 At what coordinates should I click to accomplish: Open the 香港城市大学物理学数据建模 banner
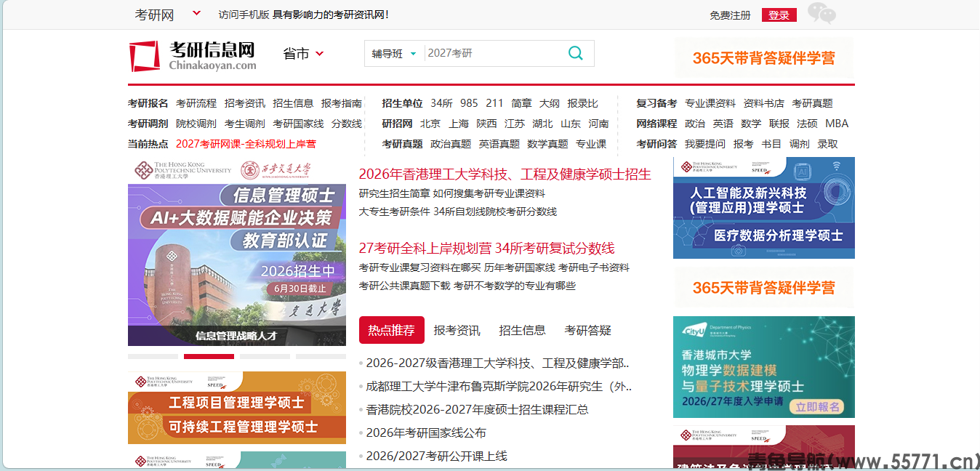tap(764, 367)
